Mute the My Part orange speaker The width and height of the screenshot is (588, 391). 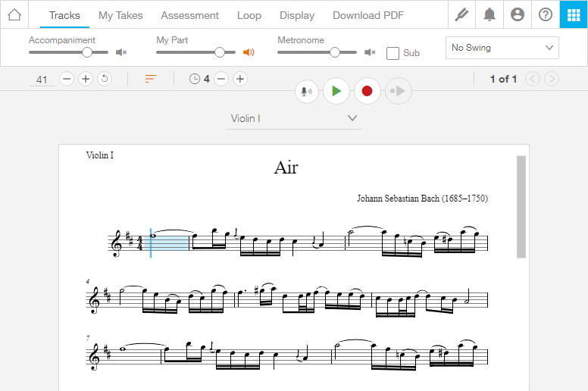pyautogui.click(x=249, y=52)
